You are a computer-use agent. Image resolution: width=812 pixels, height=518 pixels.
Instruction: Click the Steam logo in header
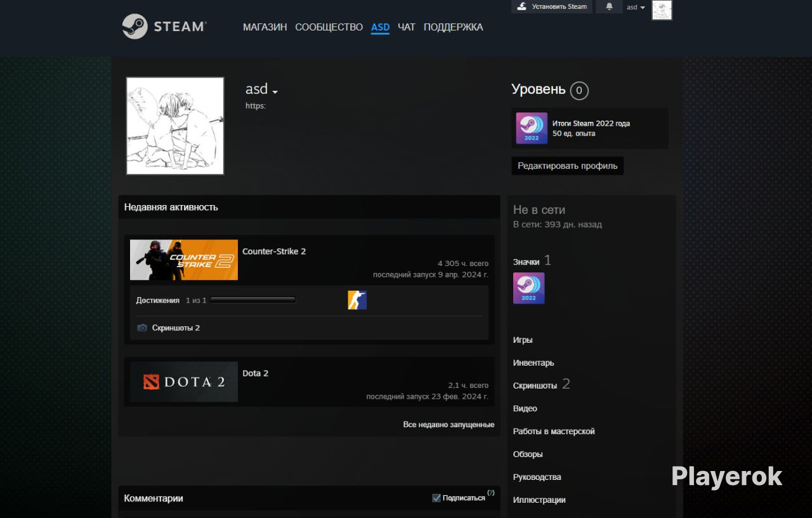164,27
